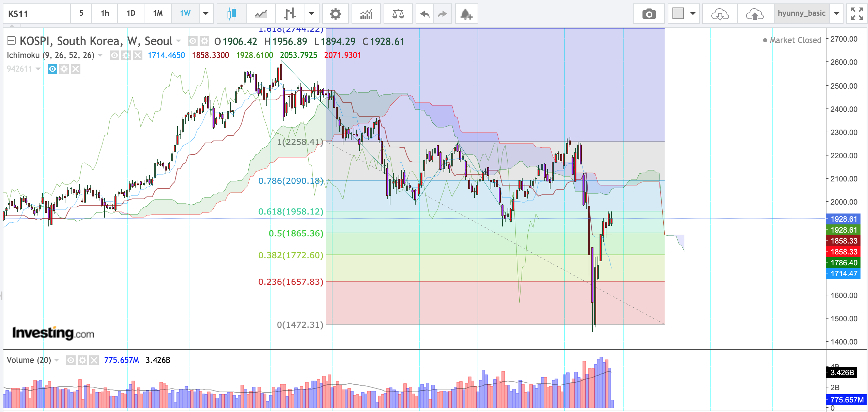Open chart settings gear icon
This screenshot has height=412, width=868.
[335, 14]
